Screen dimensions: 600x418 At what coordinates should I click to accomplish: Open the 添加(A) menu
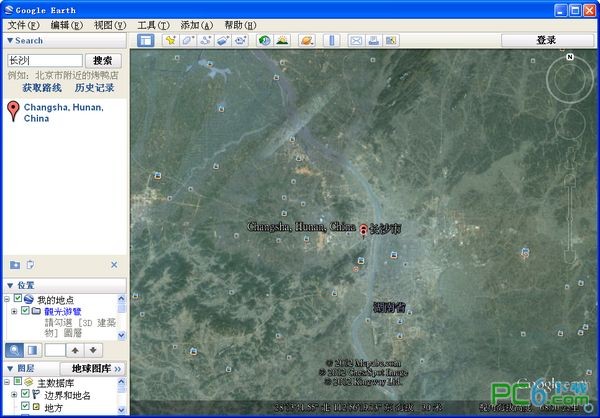click(x=197, y=25)
